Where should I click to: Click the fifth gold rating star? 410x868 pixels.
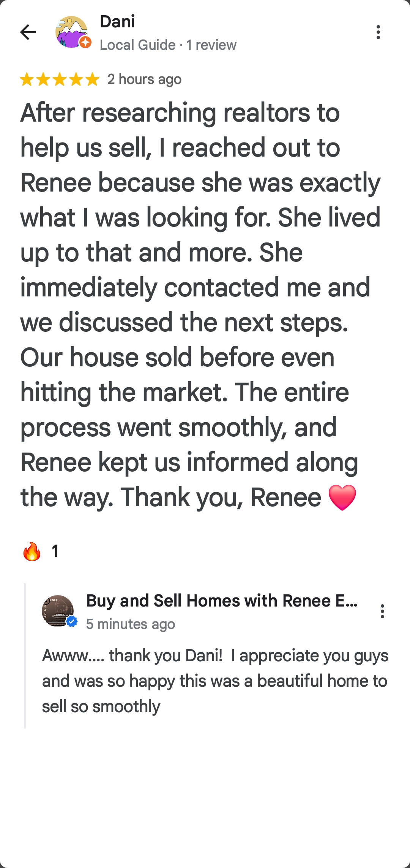[x=92, y=80]
